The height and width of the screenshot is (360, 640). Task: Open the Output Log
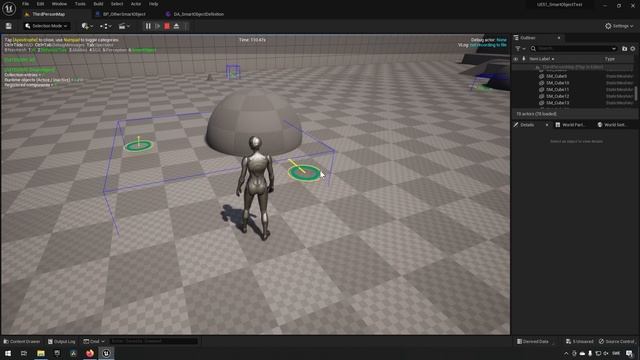(62, 342)
